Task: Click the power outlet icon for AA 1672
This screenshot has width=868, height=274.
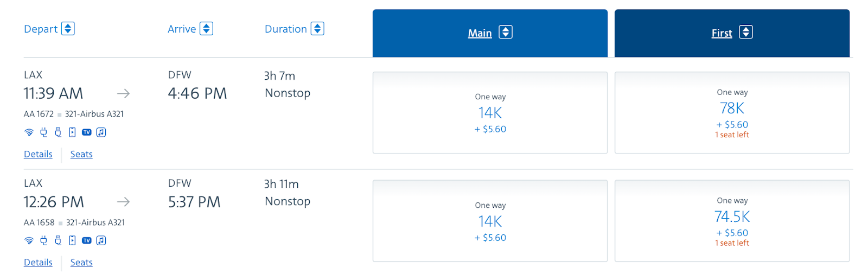Action: point(44,132)
